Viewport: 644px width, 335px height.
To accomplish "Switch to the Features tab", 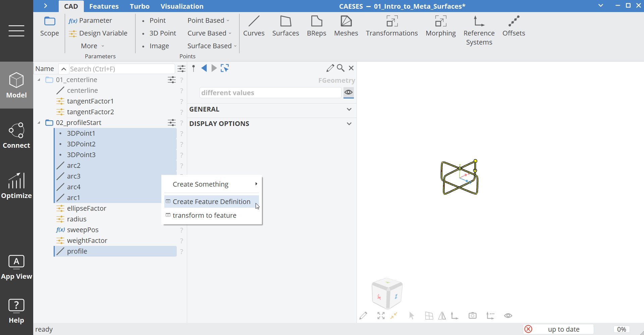I will (104, 6).
